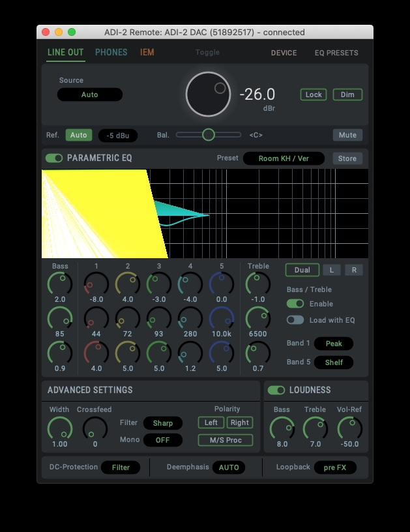Viewport: 410px width, 532px height.
Task: Open the -5 dBu reference level dropdown
Action: point(118,136)
